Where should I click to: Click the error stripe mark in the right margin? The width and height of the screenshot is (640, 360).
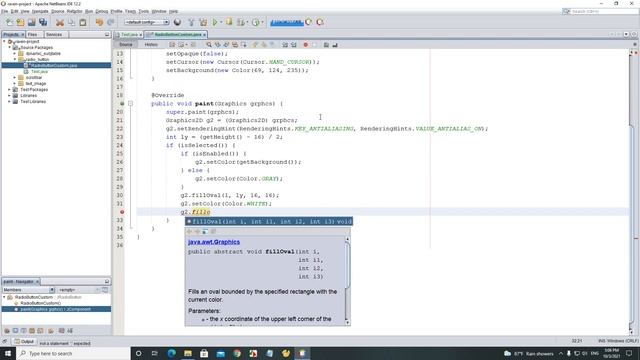click(636, 238)
